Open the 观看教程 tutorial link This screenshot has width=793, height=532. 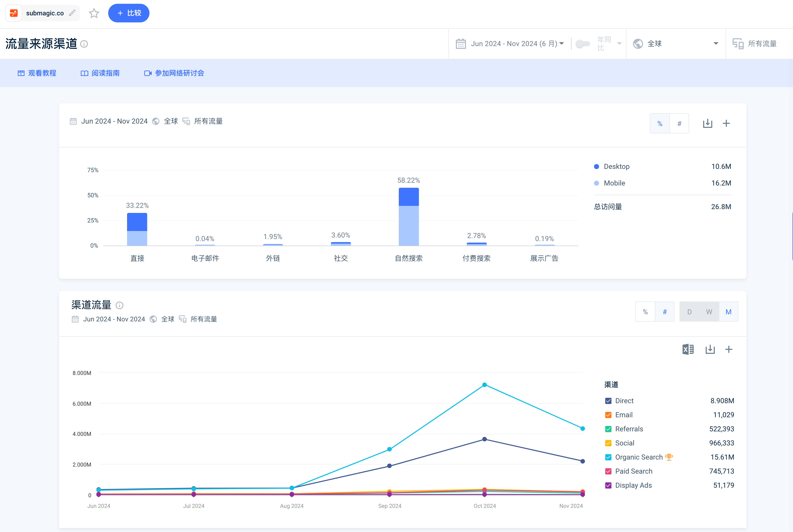pyautogui.click(x=37, y=73)
